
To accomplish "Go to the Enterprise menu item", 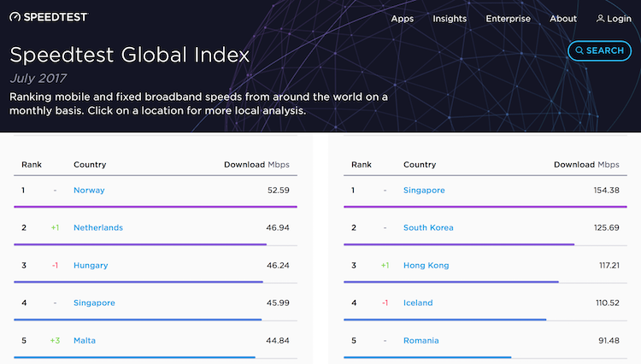I will [508, 19].
